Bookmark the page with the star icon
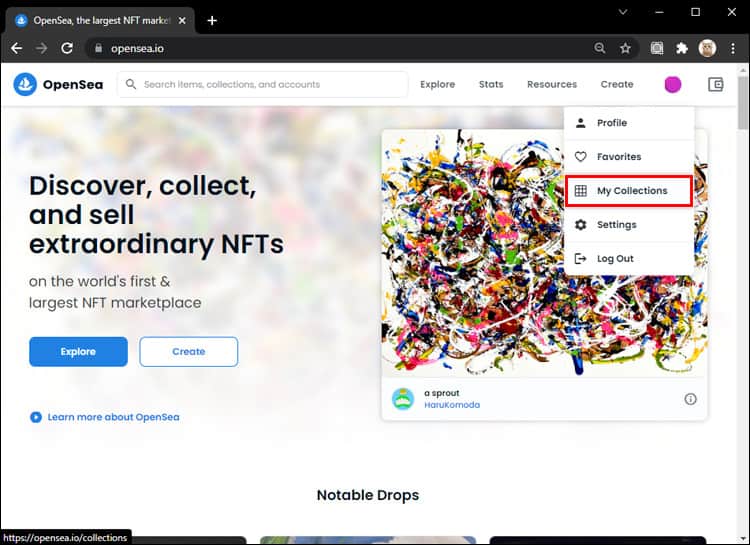750x545 pixels. point(625,48)
